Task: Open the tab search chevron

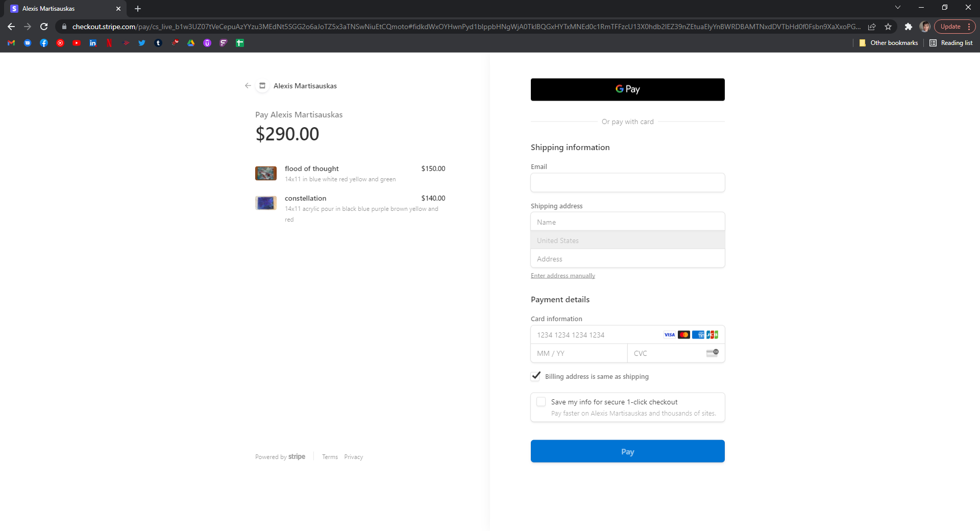Action: [x=897, y=8]
